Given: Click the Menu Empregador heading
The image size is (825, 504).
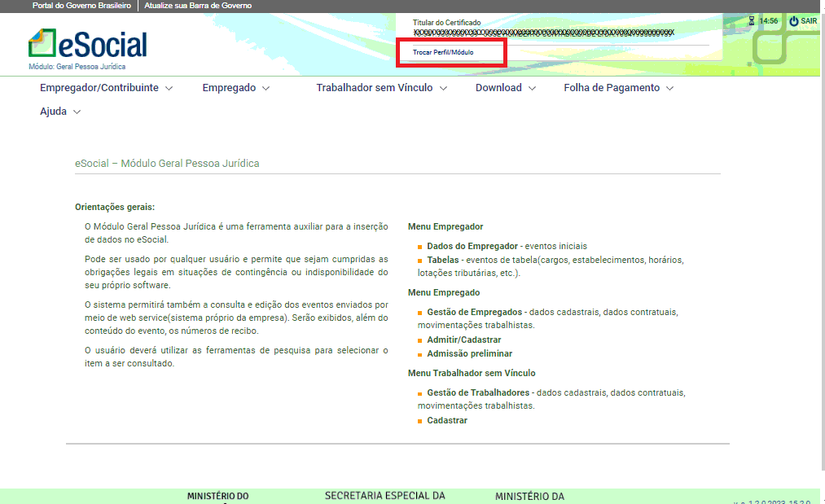Looking at the screenshot, I should click(445, 226).
